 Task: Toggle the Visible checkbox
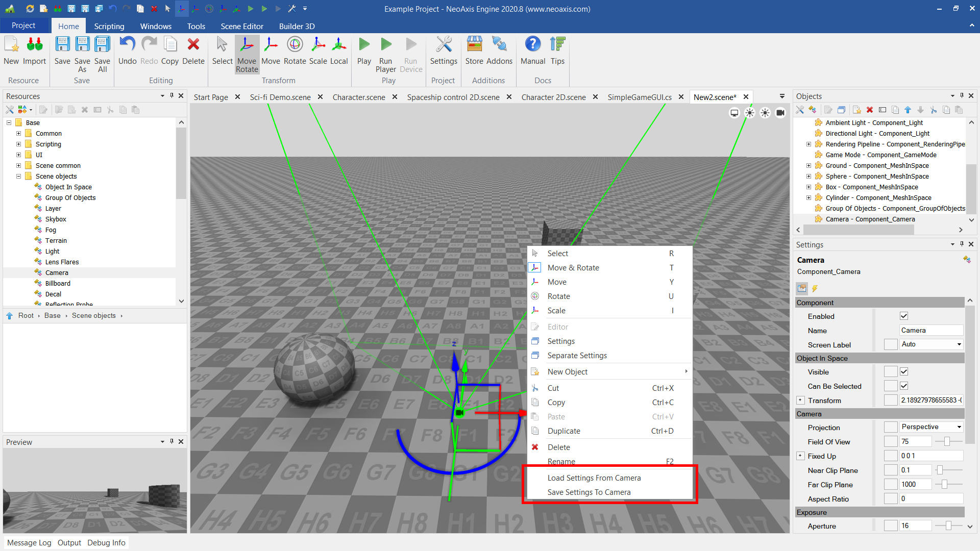click(904, 372)
